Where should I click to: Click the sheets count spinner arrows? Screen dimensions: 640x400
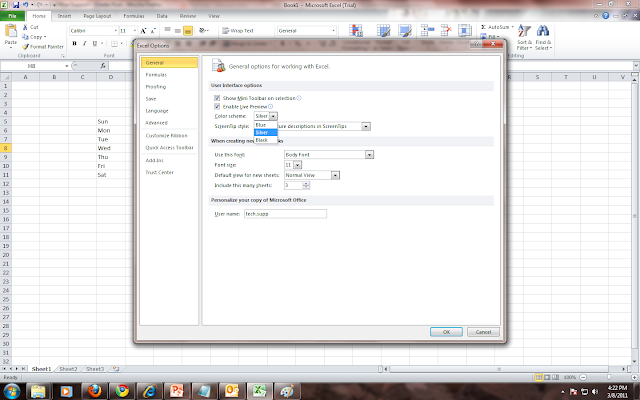(306, 185)
